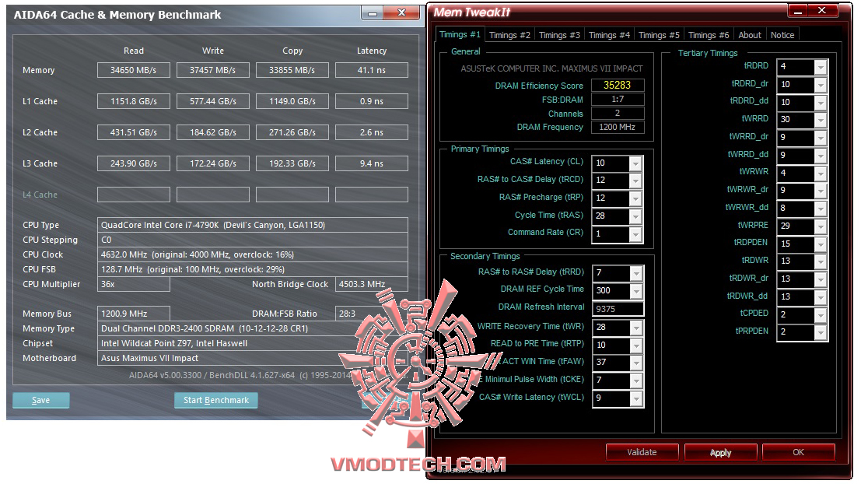Confirm with the OK button in Mem TweakIt
The width and height of the screenshot is (868, 484).
click(798, 452)
